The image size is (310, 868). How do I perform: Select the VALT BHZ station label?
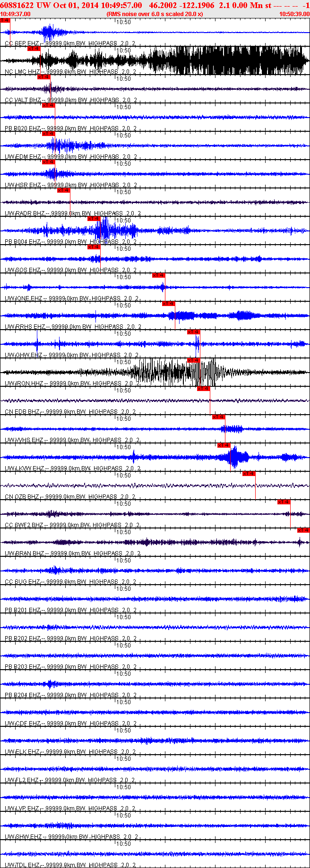click(x=71, y=100)
